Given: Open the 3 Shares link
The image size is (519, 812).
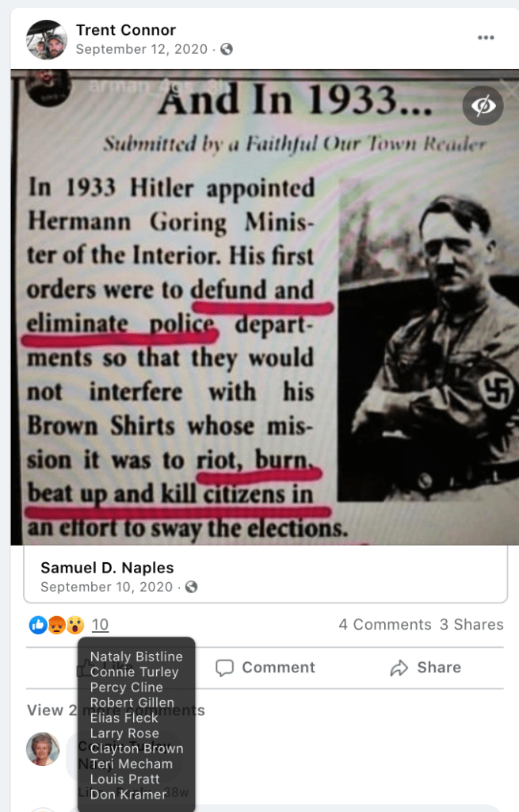Looking at the screenshot, I should tap(471, 625).
